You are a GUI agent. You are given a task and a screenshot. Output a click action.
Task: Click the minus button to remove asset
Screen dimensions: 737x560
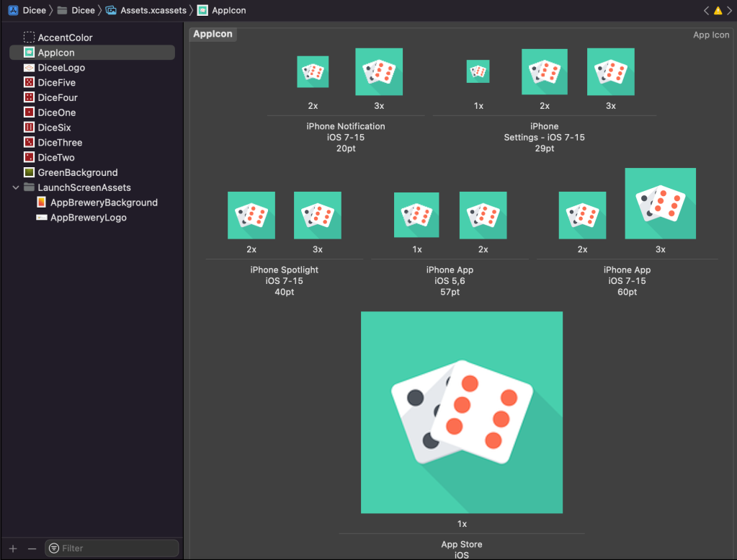click(32, 548)
